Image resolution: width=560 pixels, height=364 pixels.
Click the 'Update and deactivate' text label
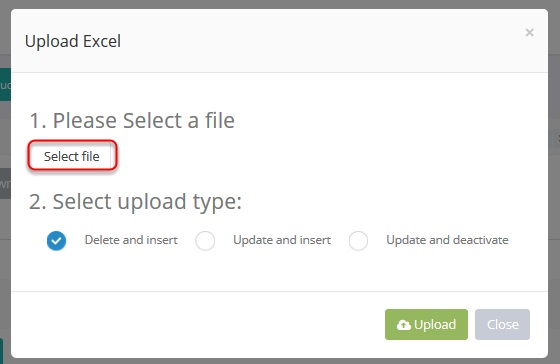tap(447, 240)
